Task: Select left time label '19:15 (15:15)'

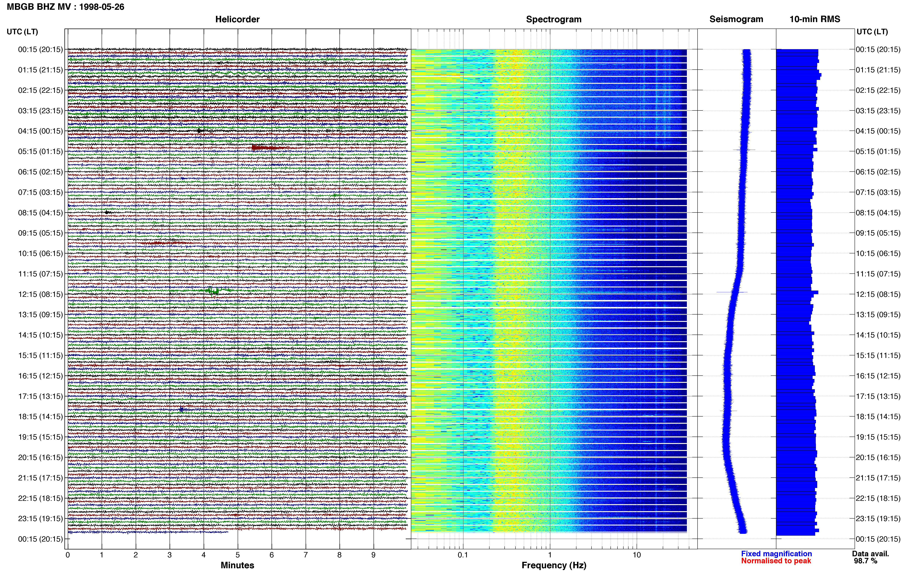Action: click(x=40, y=437)
